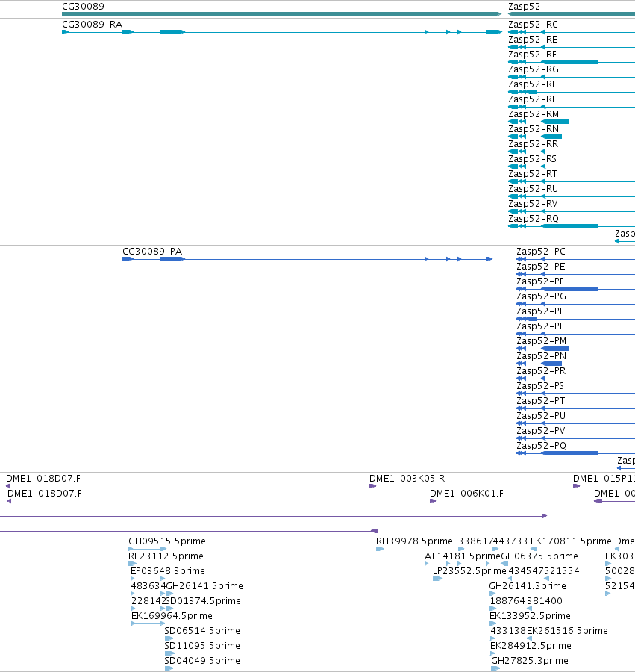Open the EK133952.5prime EST label
Screen dimensions: 635x672
[530, 616]
